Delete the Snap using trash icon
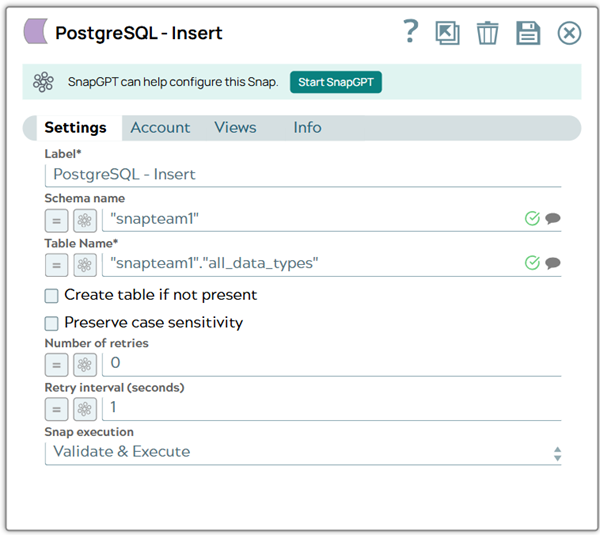 point(488,33)
